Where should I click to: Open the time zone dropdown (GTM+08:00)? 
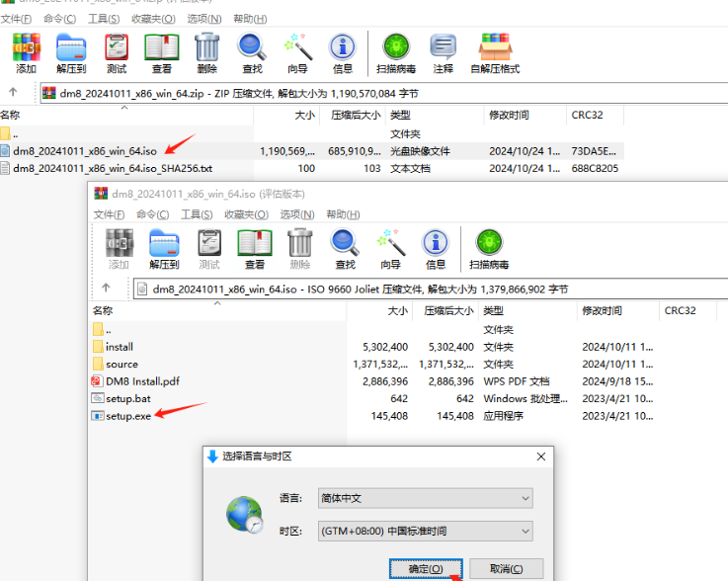(x=426, y=531)
